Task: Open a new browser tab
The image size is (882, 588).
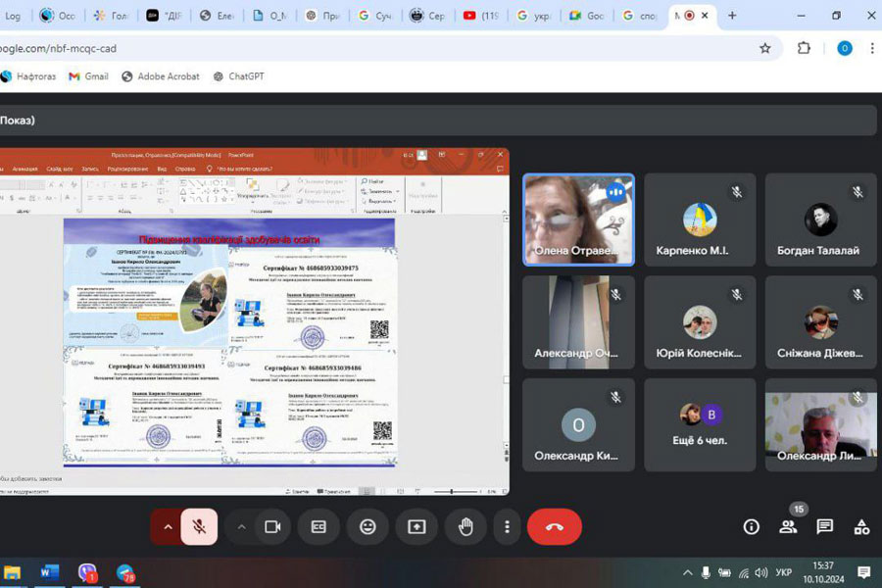Action: click(x=731, y=16)
